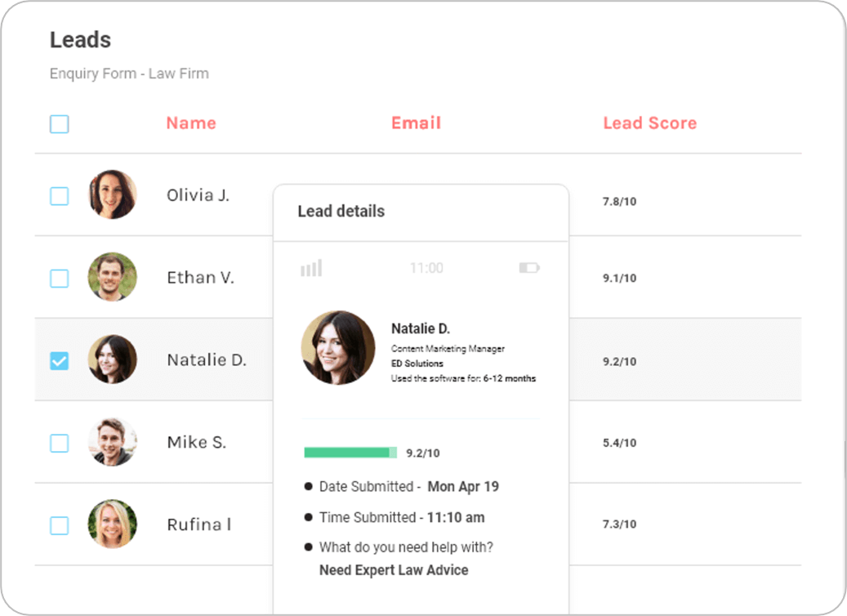Viewport: 847px width, 616px height.
Task: Click the 9.2/10 value beside the progress bar
Action: (423, 453)
